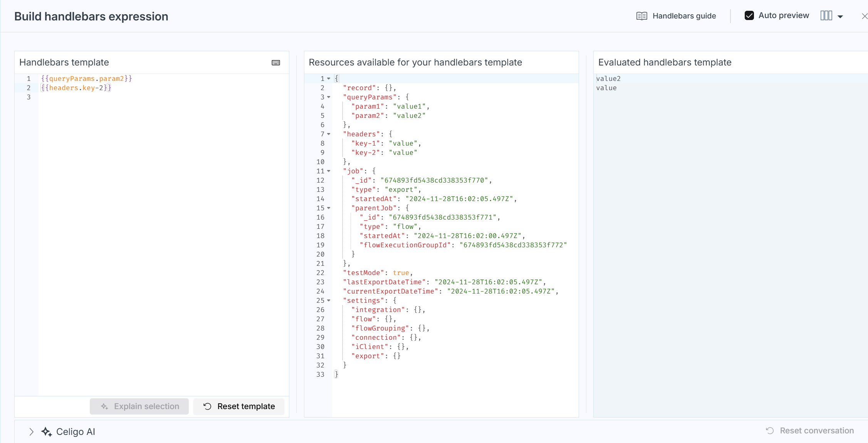
Task: Collapse the parentJob fold arrow on line 15
Action: click(329, 208)
